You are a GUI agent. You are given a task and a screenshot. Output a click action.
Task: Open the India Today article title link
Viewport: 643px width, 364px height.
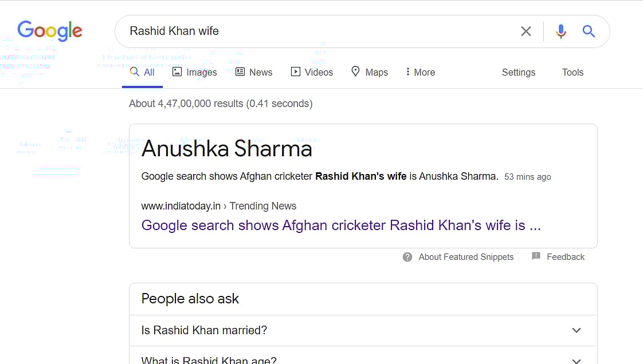[x=341, y=225]
